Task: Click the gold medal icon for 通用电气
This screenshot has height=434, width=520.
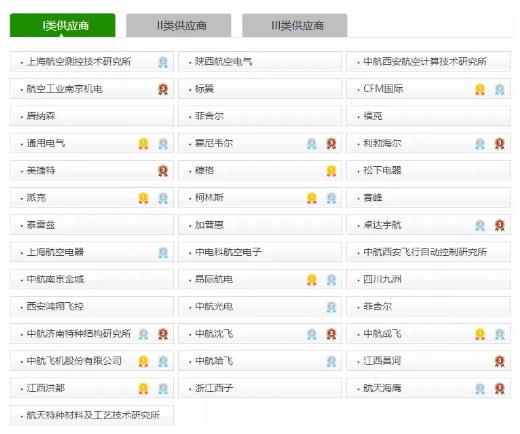Action: pos(143,144)
